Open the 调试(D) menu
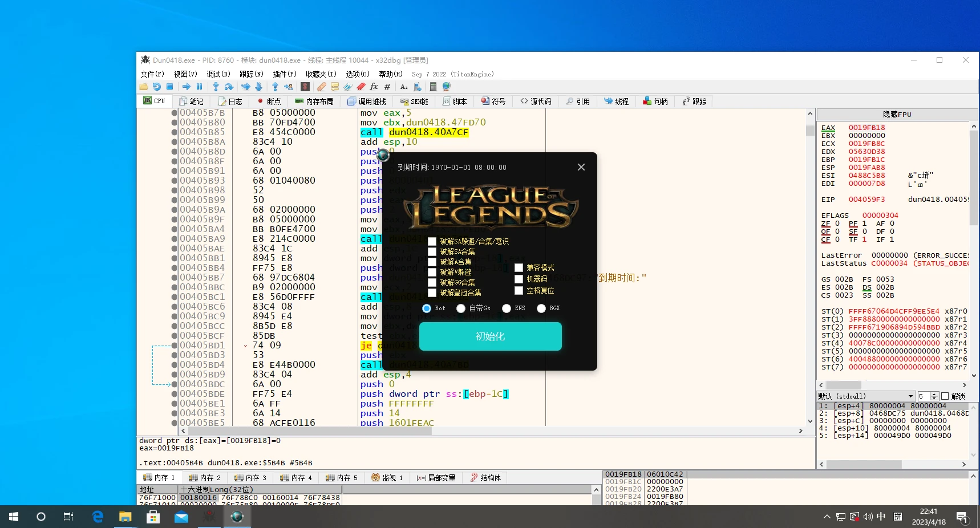This screenshot has width=980, height=528. (x=218, y=74)
